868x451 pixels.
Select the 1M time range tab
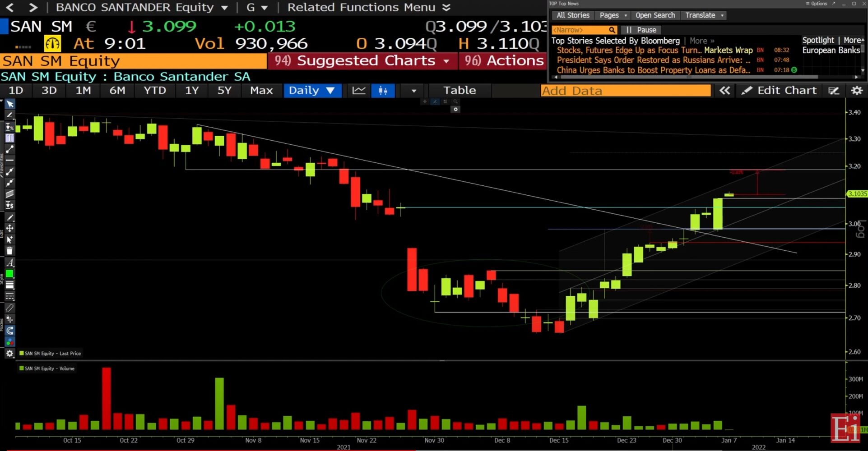(x=83, y=91)
